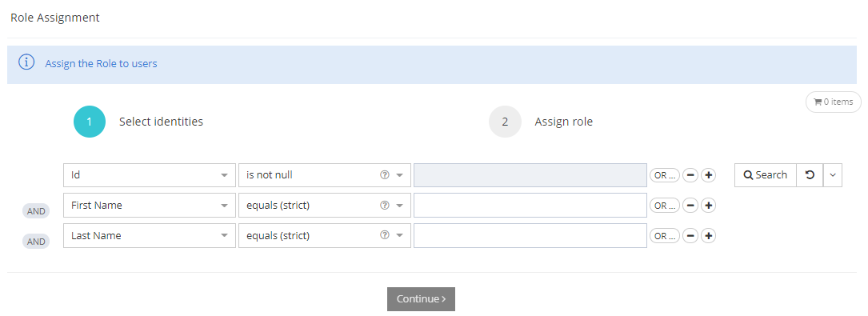Open the Id field dropdown

click(150, 175)
